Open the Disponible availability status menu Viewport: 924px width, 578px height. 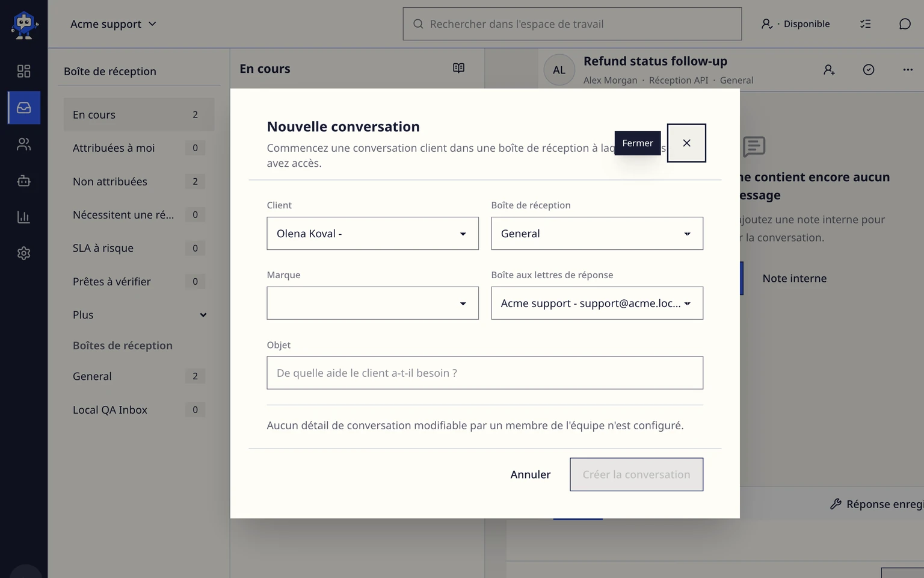click(795, 24)
